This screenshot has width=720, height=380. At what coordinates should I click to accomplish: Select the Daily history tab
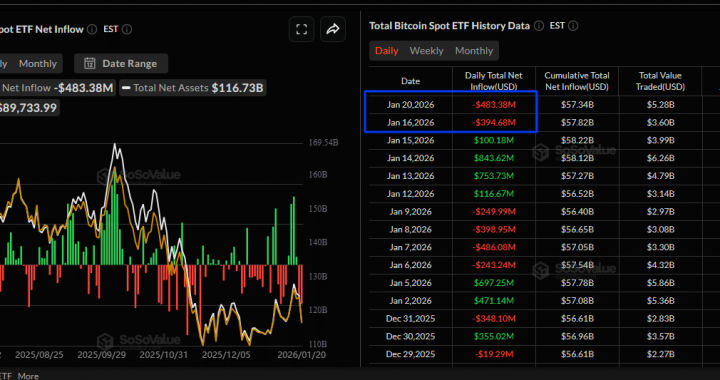[x=387, y=50]
